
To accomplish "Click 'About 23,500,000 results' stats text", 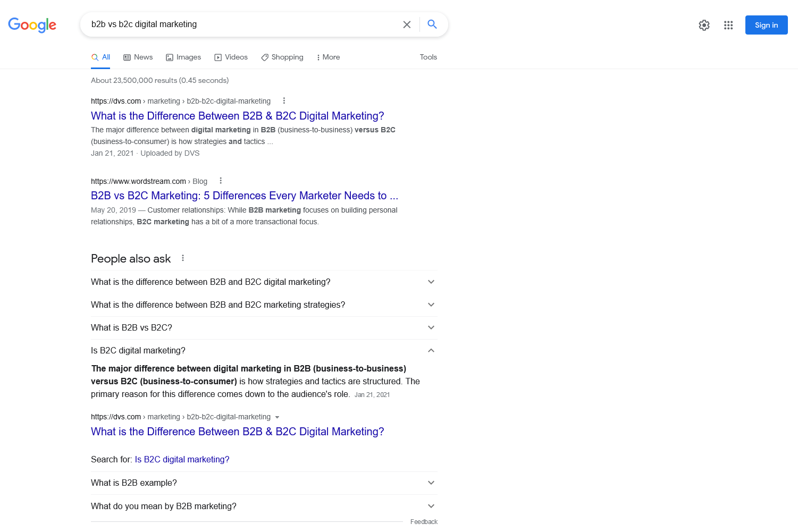I will pyautogui.click(x=159, y=80).
